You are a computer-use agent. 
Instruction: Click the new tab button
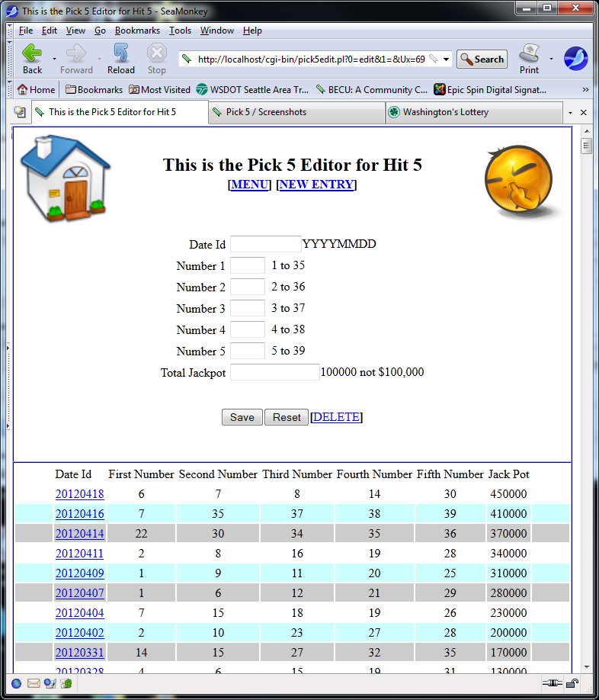coord(20,112)
